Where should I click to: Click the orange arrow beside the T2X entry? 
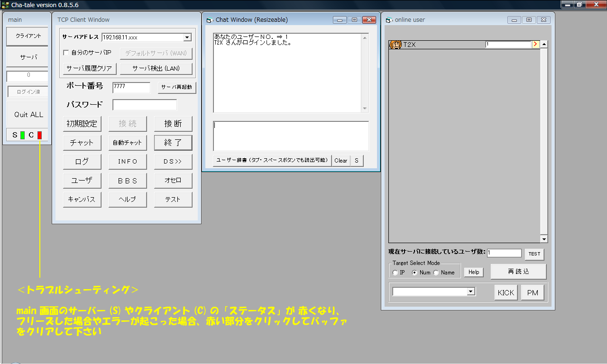pos(535,45)
